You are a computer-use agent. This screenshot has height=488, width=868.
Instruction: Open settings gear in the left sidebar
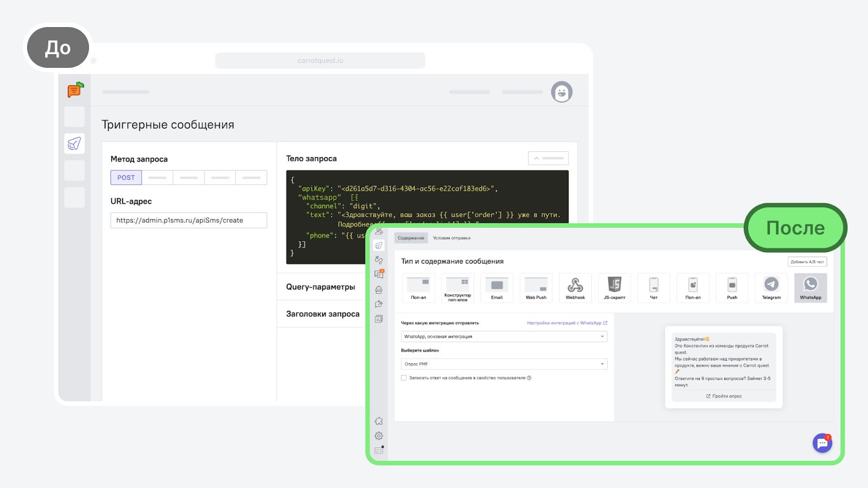[379, 436]
